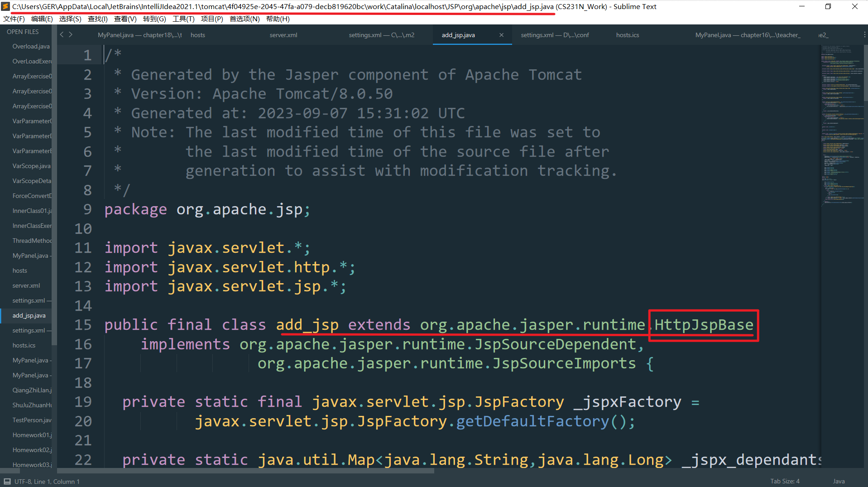The width and height of the screenshot is (868, 487).
Task: Toggle the sidebar icon in the status bar
Action: pyautogui.click(x=7, y=481)
